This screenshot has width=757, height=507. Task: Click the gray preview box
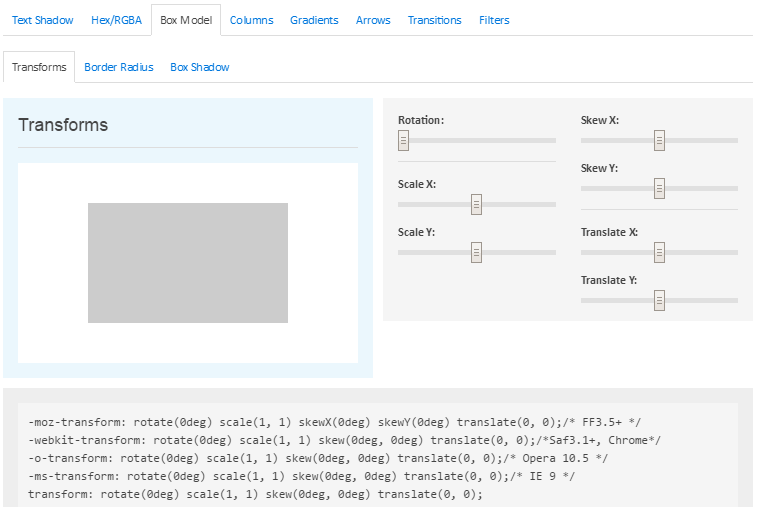188,263
